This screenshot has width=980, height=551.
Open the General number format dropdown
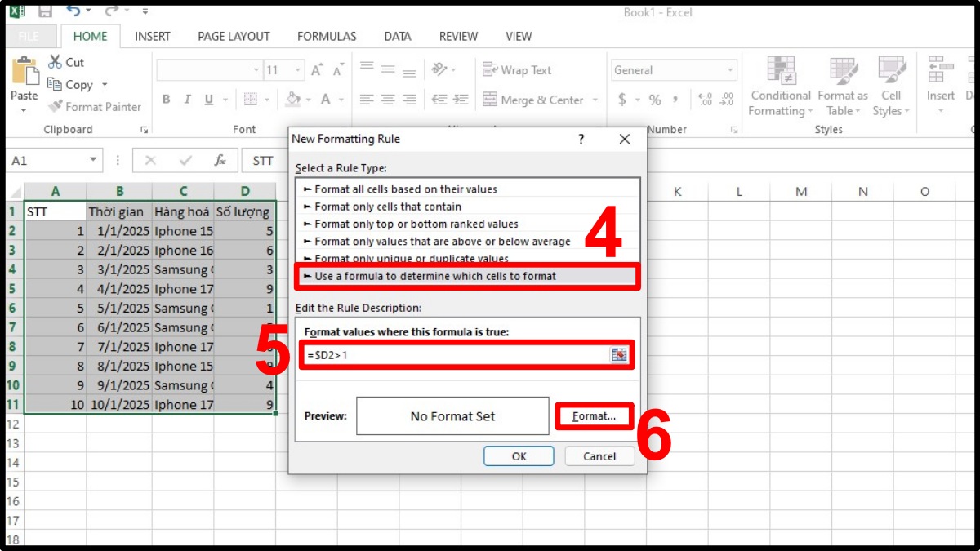[x=730, y=70]
